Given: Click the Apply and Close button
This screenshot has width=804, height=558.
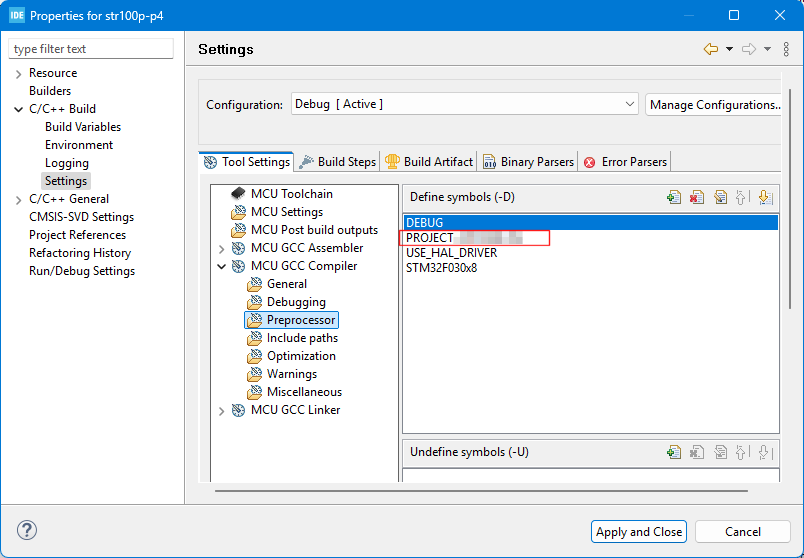Looking at the screenshot, I should (639, 532).
